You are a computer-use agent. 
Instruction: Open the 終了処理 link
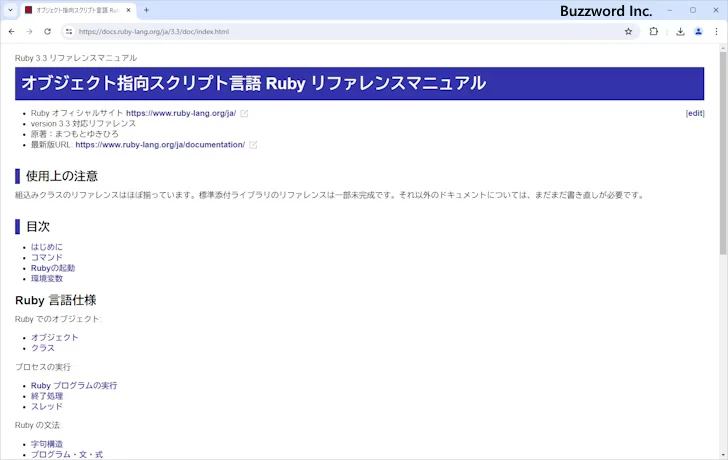[x=47, y=396]
